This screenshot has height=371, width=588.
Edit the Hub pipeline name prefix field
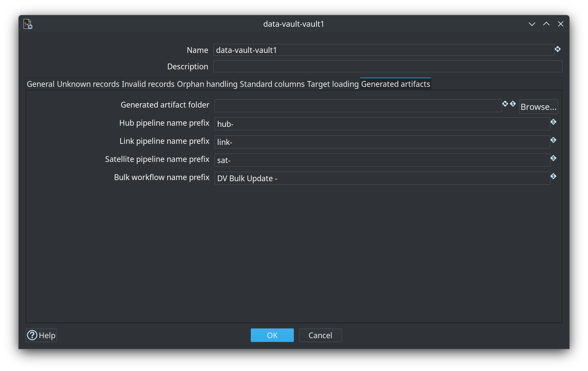[x=382, y=124]
